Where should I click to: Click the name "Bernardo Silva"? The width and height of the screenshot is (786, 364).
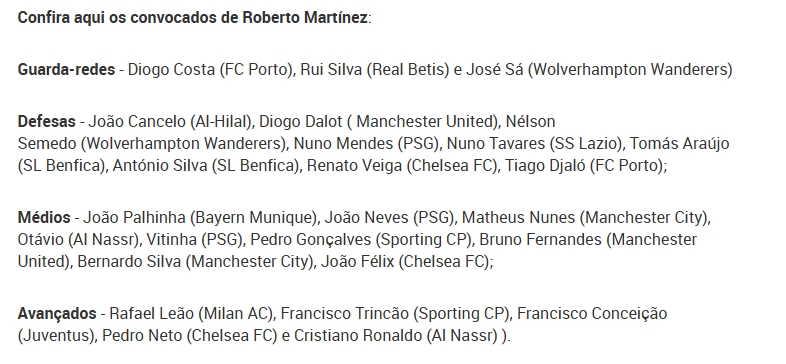(x=129, y=262)
